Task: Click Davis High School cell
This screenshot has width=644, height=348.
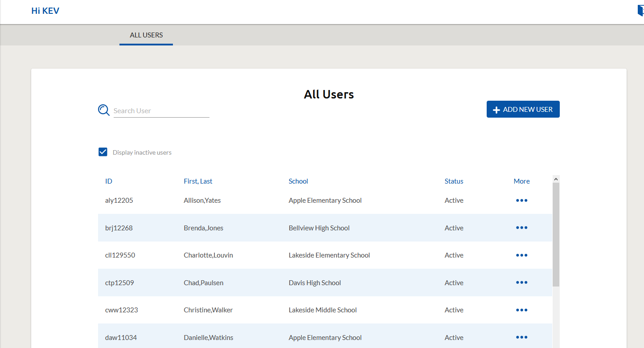Action: 315,283
